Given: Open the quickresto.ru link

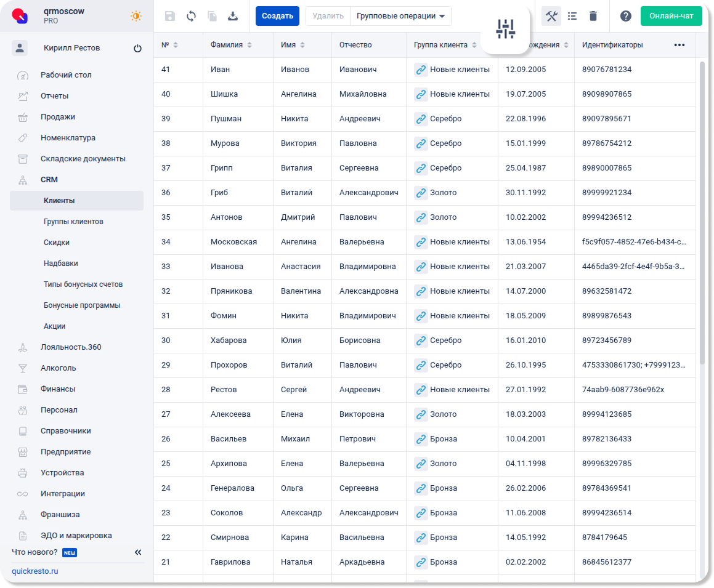Looking at the screenshot, I should pyautogui.click(x=35, y=571).
